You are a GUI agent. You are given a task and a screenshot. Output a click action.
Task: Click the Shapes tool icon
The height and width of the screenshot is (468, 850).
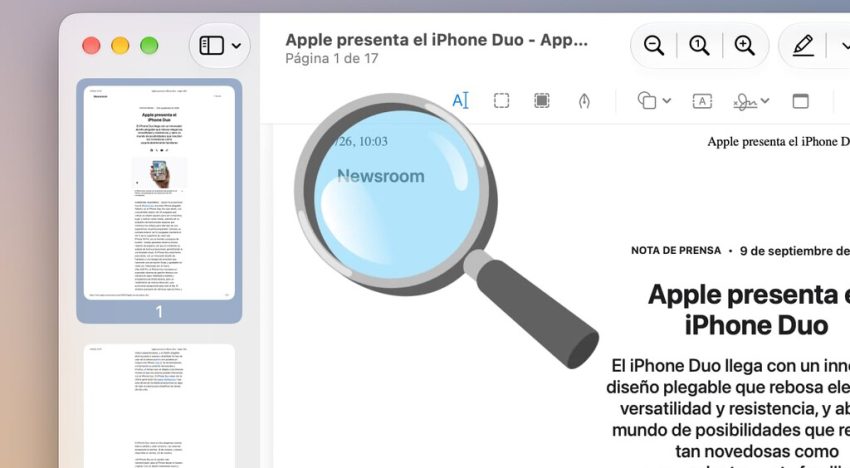[x=647, y=100]
